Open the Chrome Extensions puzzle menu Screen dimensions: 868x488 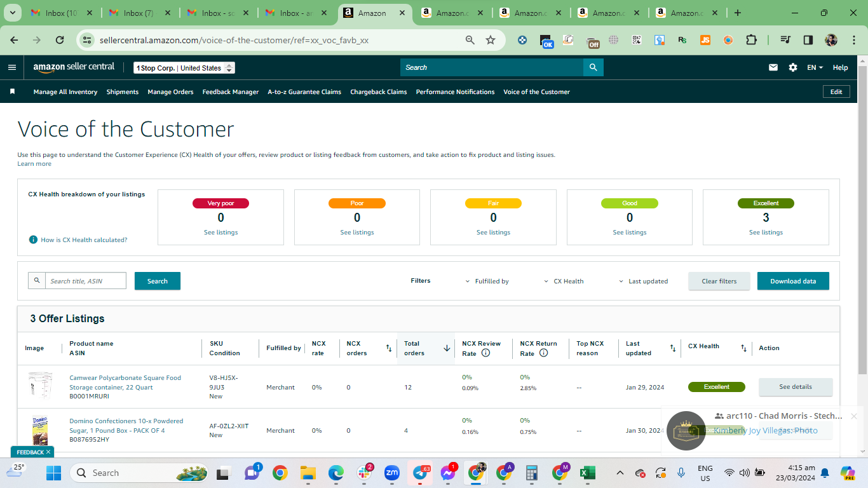(x=751, y=40)
